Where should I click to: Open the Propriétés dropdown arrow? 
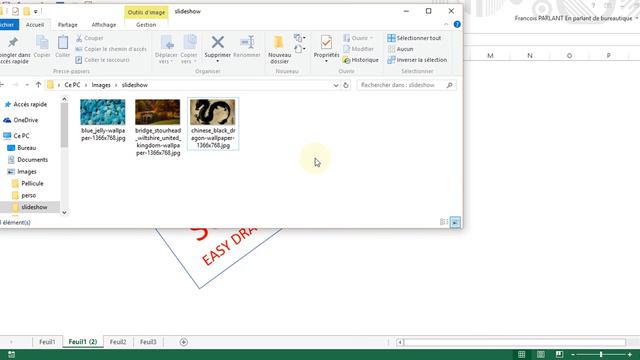click(326, 61)
